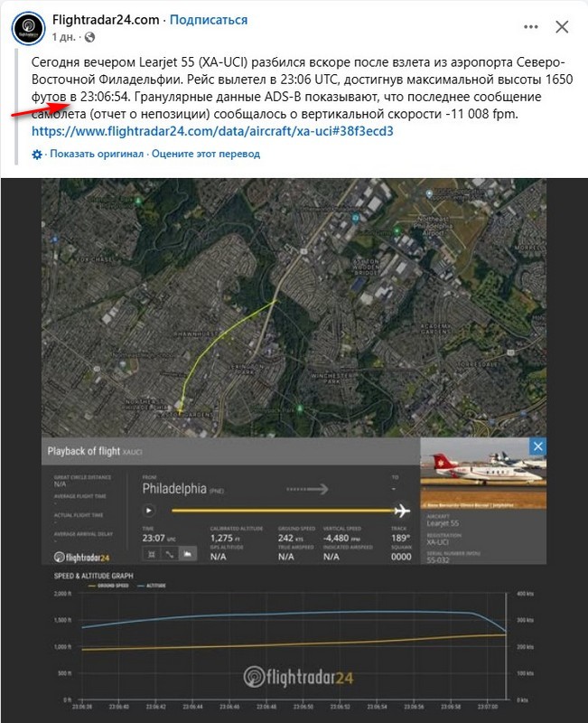This screenshot has width=588, height=723.
Task: Click the globe audience icon
Action: click(89, 37)
